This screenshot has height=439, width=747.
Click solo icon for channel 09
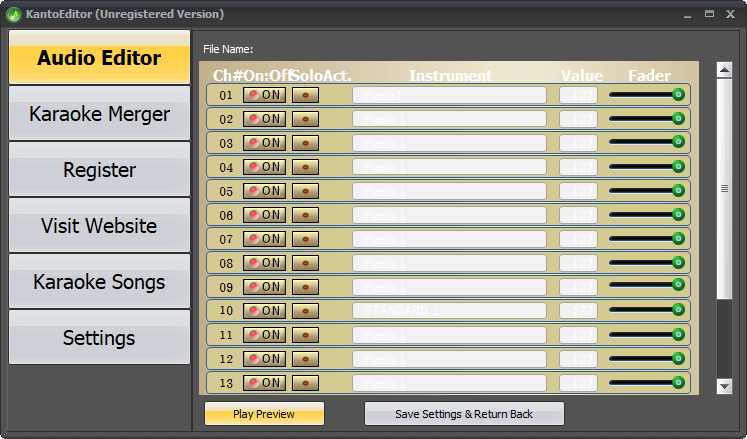pos(305,286)
